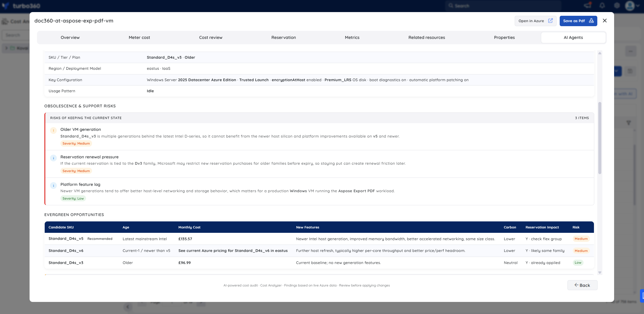The width and height of the screenshot is (644, 314).
Task: Click the info icon beside Platform feature lag
Action: pos(53,186)
